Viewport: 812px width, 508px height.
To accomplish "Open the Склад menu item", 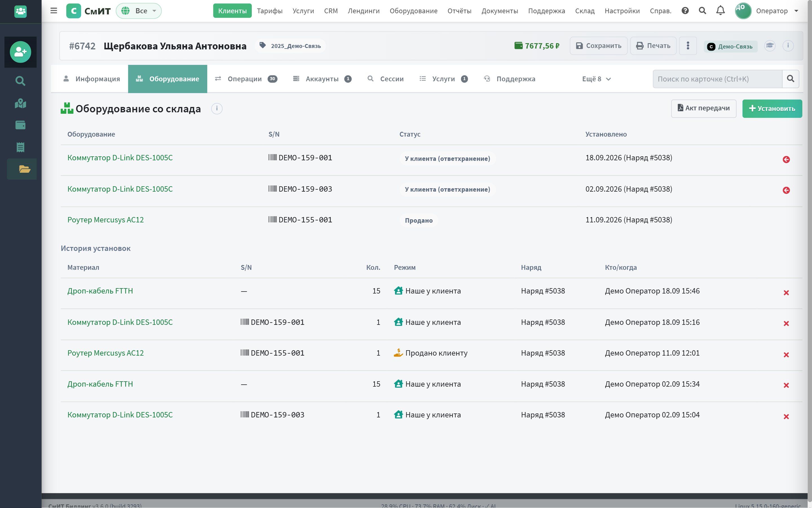I will click(584, 11).
